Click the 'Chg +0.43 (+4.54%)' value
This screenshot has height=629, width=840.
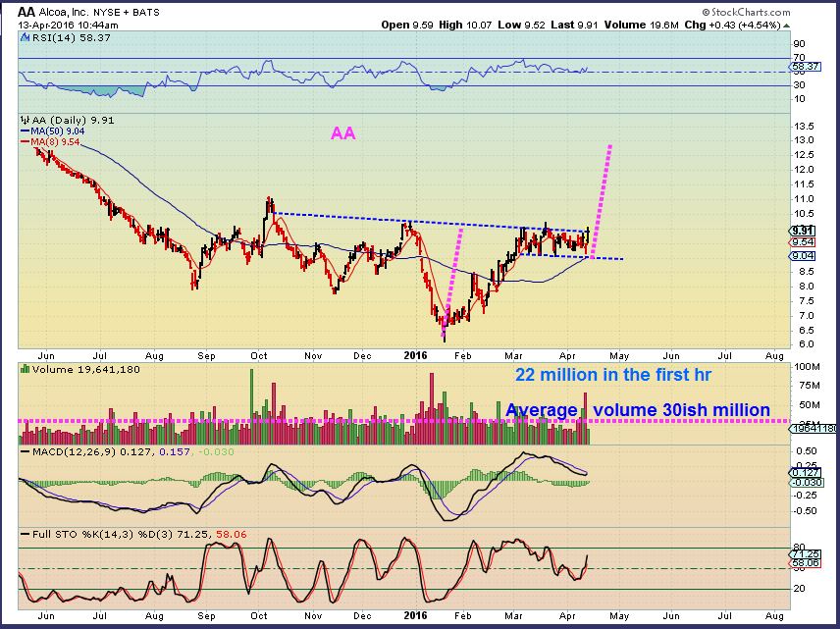click(x=732, y=26)
